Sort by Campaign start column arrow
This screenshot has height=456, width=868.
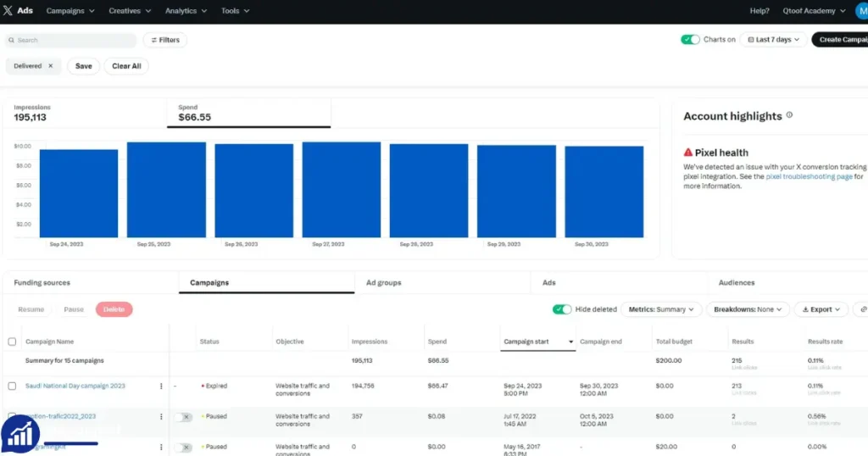tap(570, 342)
